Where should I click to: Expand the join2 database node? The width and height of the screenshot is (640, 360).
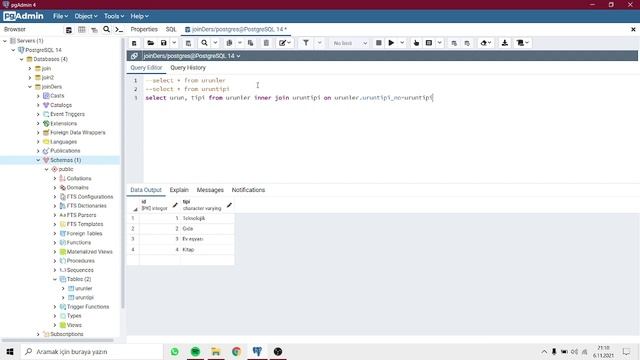coord(30,77)
